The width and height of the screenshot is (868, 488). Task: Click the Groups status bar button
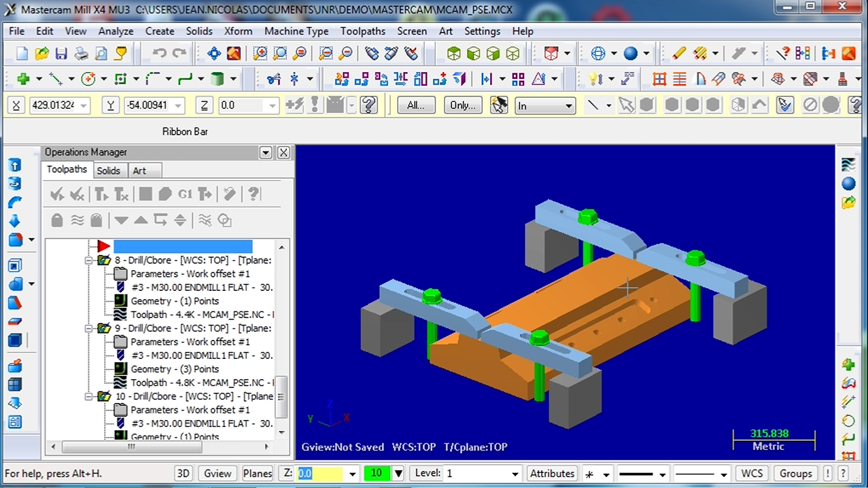pyautogui.click(x=796, y=474)
